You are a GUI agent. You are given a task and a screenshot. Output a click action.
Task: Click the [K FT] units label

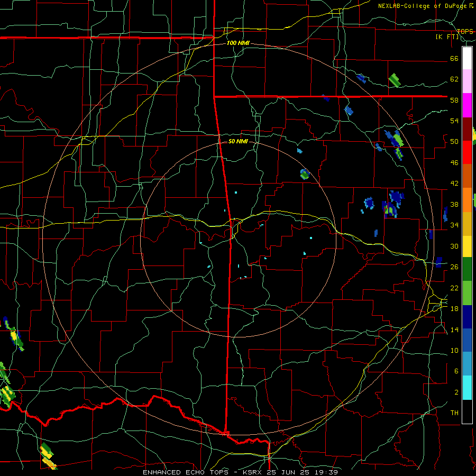click(x=447, y=37)
